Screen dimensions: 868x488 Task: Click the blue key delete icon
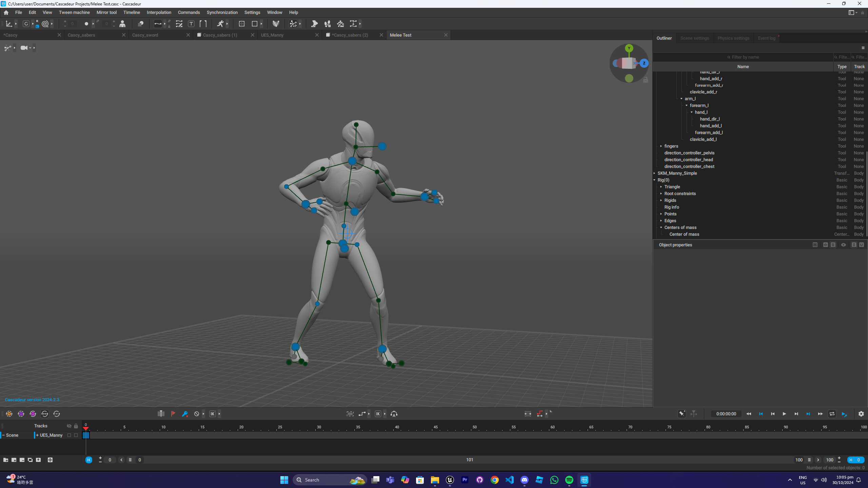185,414
